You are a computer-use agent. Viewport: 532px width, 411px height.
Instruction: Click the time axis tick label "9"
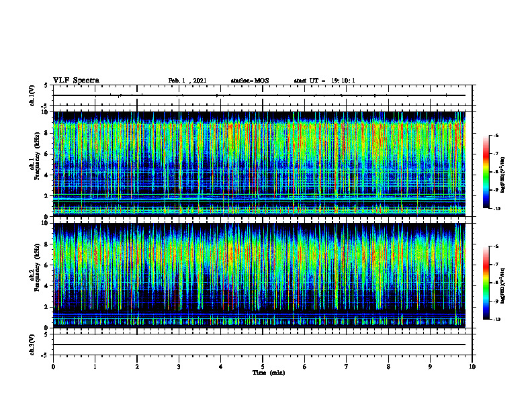[430, 367]
